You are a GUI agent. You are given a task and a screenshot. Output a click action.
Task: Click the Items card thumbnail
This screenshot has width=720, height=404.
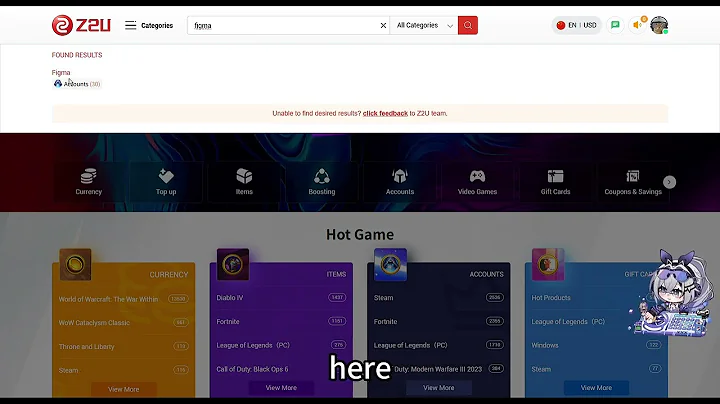pos(233,264)
